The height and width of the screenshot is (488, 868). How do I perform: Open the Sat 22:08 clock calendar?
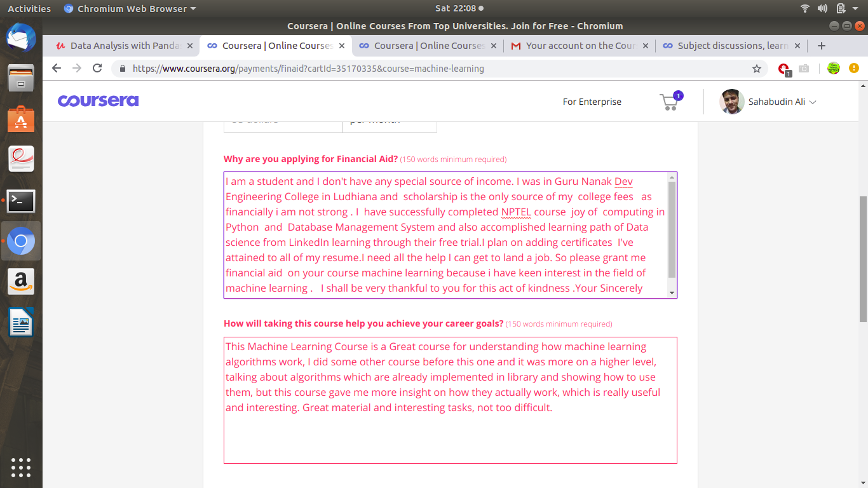(x=459, y=8)
